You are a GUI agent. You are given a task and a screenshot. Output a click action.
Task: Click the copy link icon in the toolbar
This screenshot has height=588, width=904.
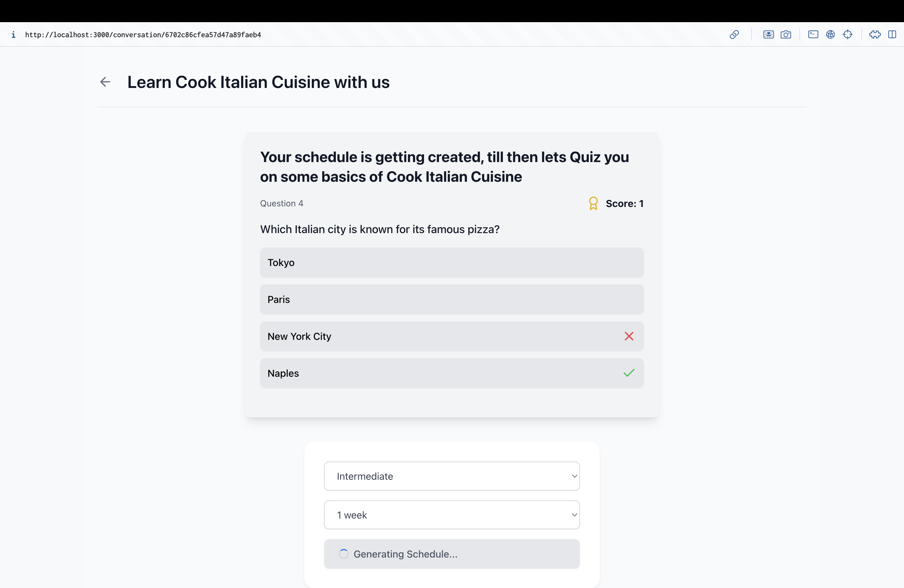(x=734, y=34)
